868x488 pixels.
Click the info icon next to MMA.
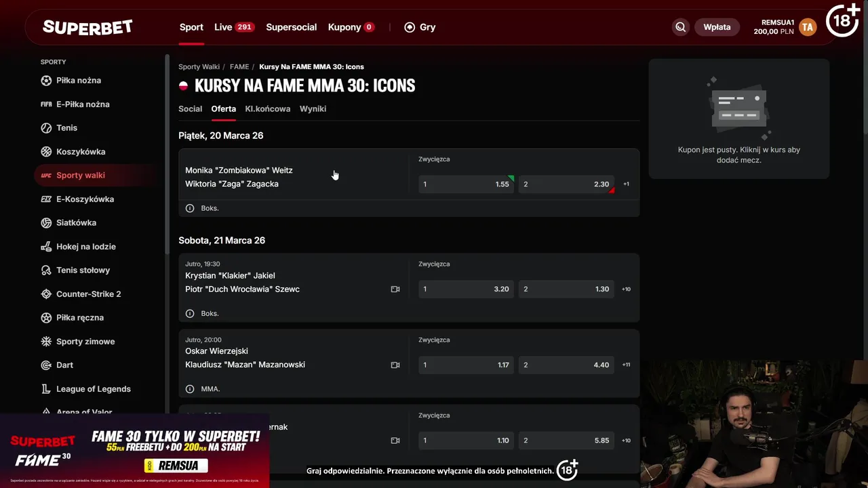(190, 389)
